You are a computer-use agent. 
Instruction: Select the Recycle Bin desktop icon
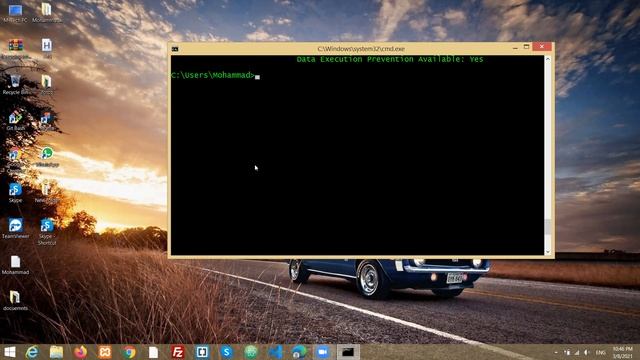tap(16, 84)
